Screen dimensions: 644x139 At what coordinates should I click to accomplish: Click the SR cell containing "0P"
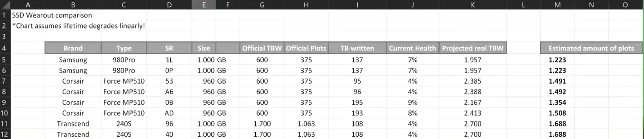pos(169,71)
